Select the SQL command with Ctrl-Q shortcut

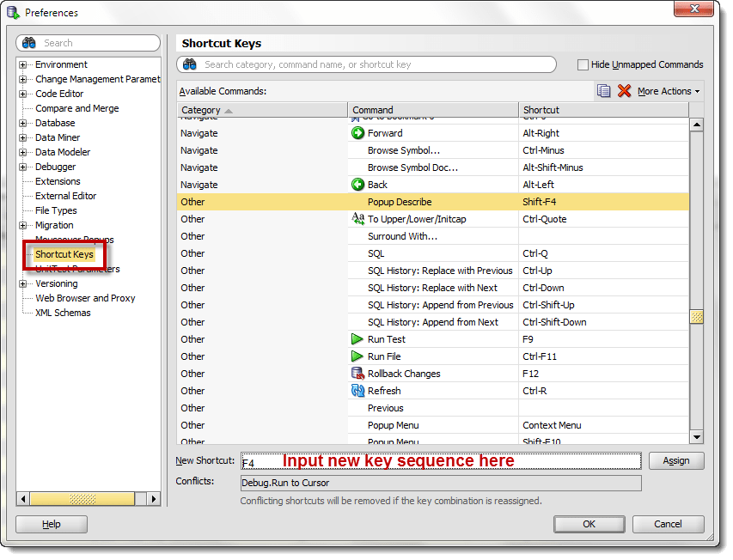432,253
